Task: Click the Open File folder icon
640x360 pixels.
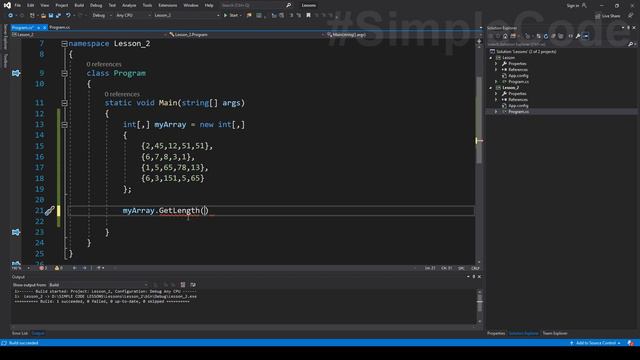Action: 43,15
